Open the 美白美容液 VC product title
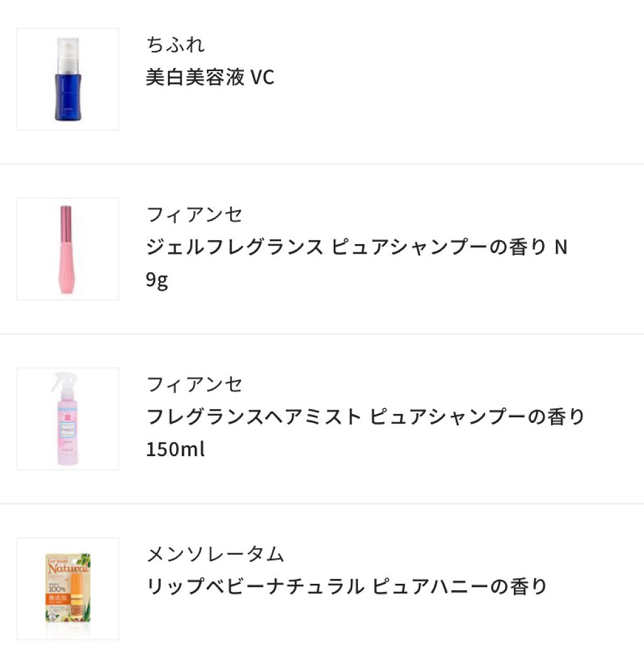Viewport: 644px width, 672px height. tap(210, 77)
